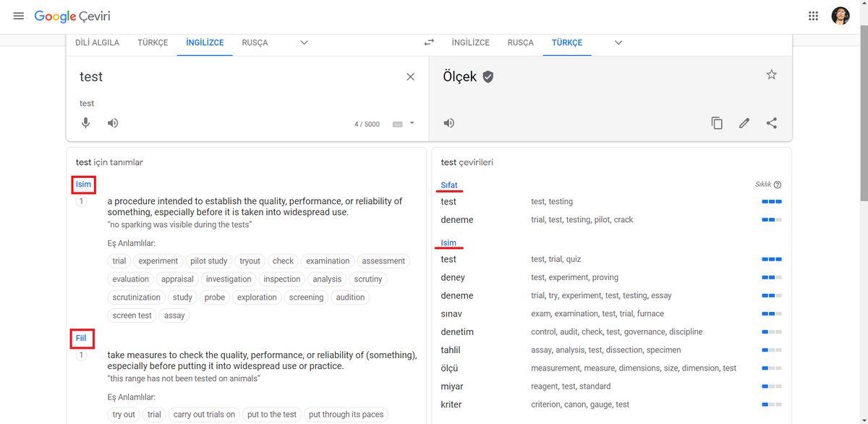Click the verified translation shield icon
The image size is (868, 424).
(x=489, y=75)
